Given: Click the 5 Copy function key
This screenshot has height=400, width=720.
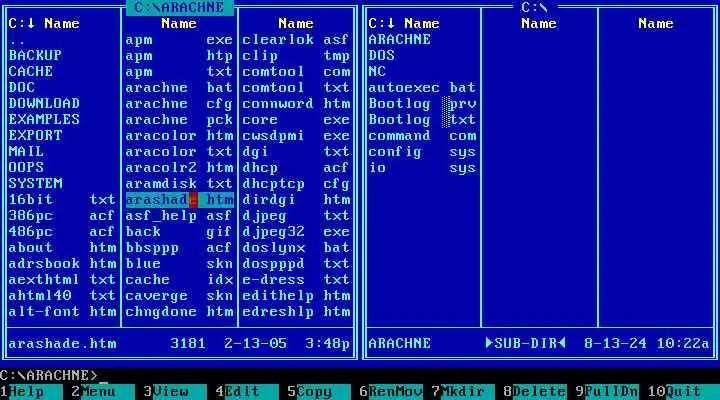Looking at the screenshot, I should point(319,392).
